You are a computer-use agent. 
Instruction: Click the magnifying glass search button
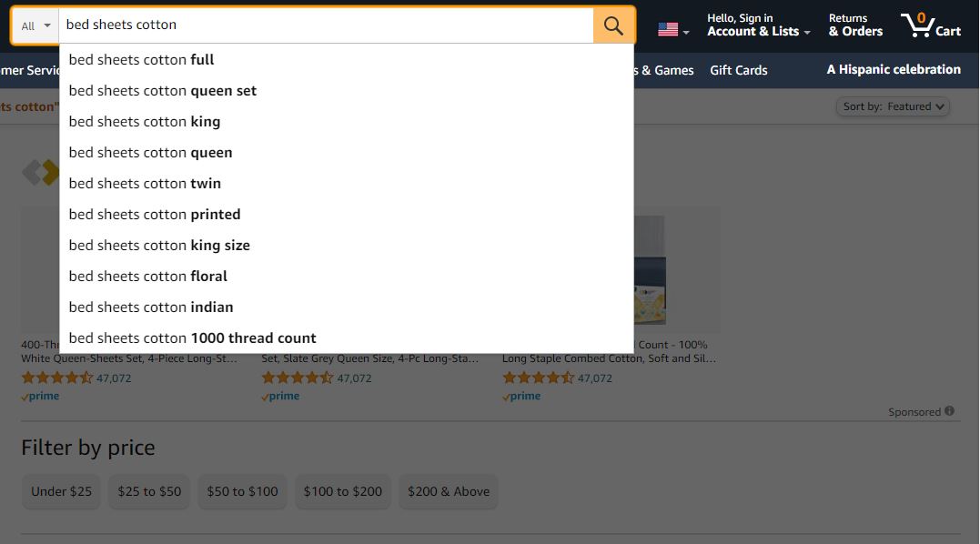(613, 25)
